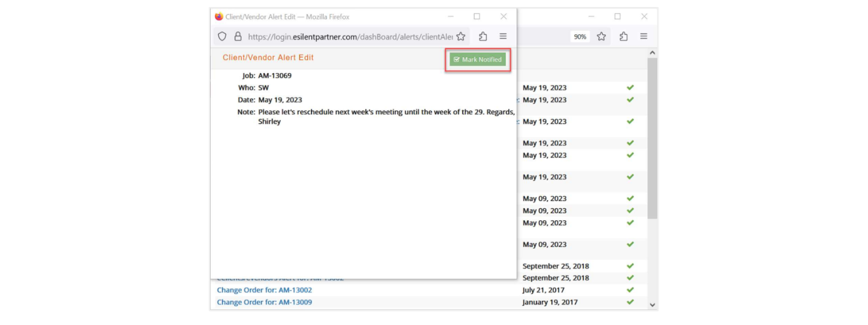868x325 pixels.
Task: Maximize the Client/Vendor Alert Edit popup window
Action: pos(477,17)
